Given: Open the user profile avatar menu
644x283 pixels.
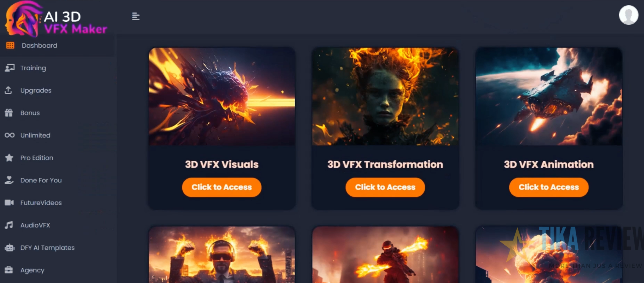Looking at the screenshot, I should click(x=628, y=15).
